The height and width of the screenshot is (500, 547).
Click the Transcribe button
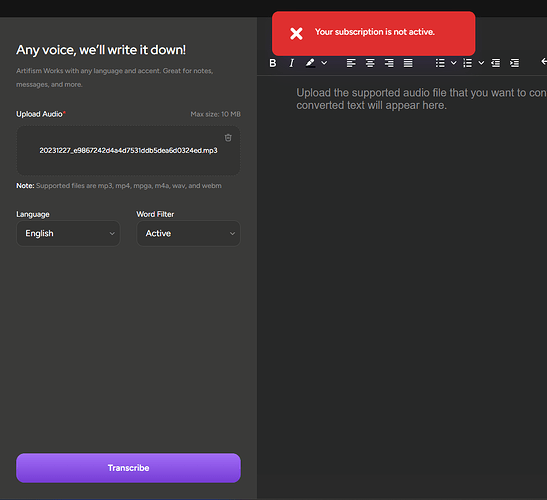pyautogui.click(x=128, y=468)
